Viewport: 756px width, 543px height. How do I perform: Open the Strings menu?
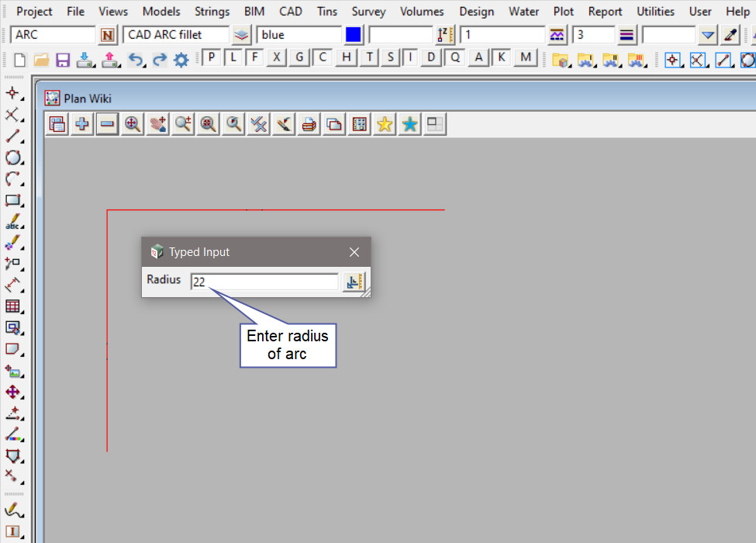click(x=212, y=12)
